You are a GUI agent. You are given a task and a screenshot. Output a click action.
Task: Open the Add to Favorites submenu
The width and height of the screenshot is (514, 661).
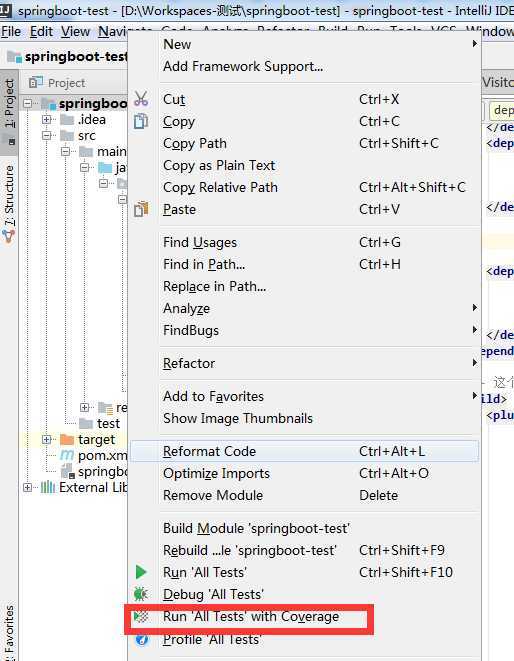tap(304, 396)
